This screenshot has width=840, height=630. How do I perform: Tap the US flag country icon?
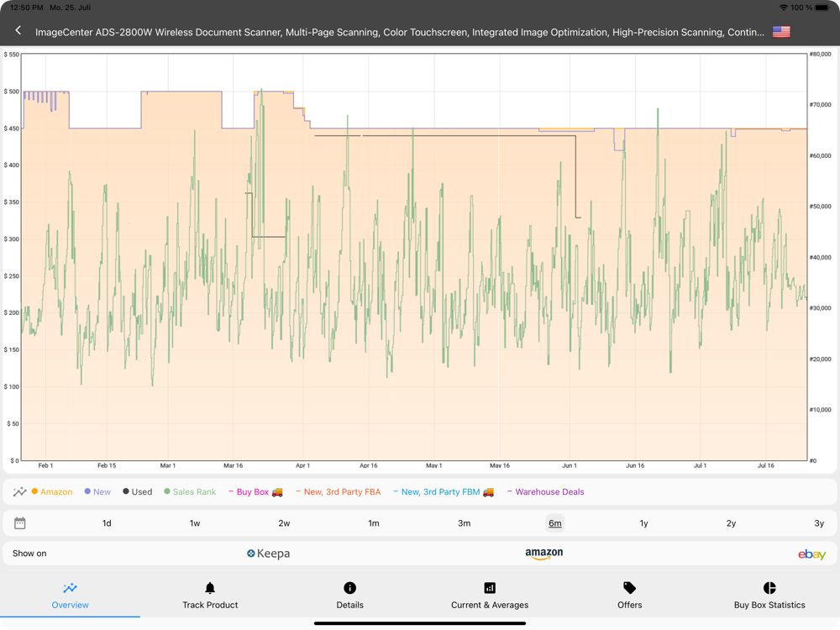781,32
